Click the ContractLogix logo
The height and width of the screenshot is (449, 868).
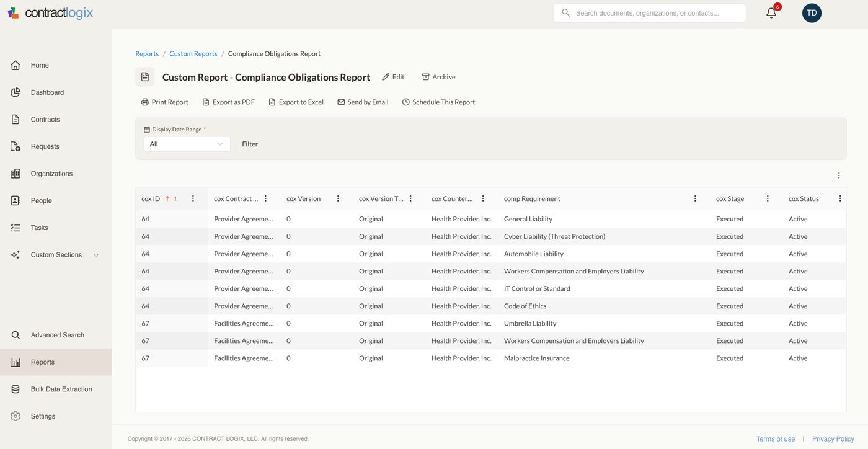(x=50, y=12)
